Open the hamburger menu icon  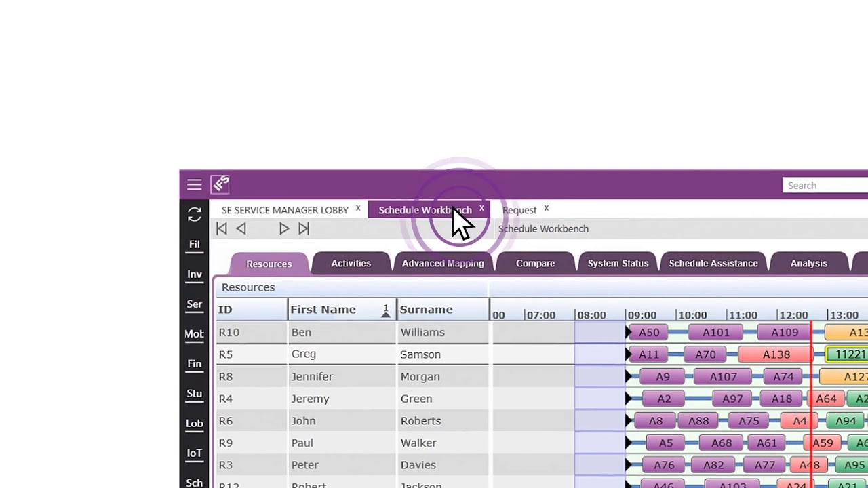coord(195,185)
